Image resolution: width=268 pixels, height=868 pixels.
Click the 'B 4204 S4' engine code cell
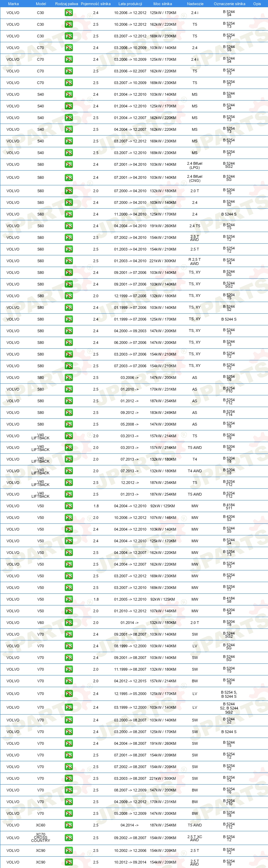click(229, 611)
